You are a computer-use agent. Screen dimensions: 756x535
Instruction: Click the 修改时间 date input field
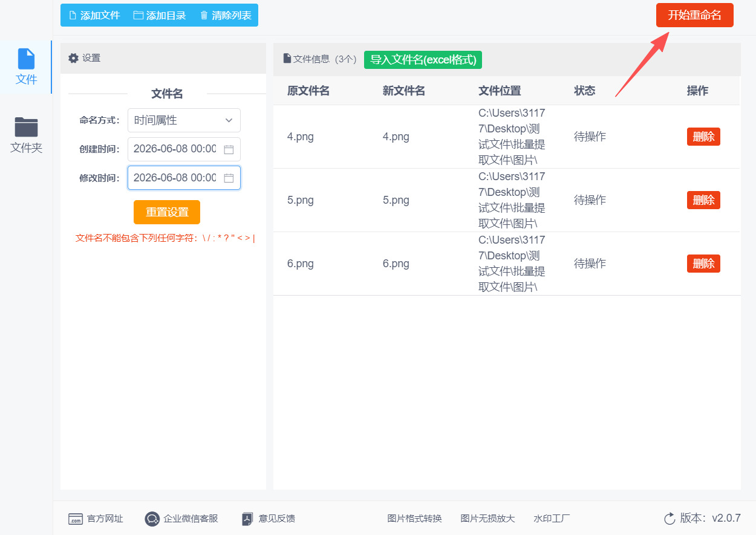(184, 178)
